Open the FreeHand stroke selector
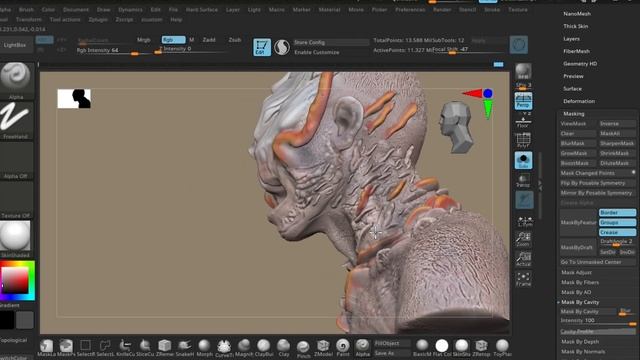640x360 pixels. 16,119
